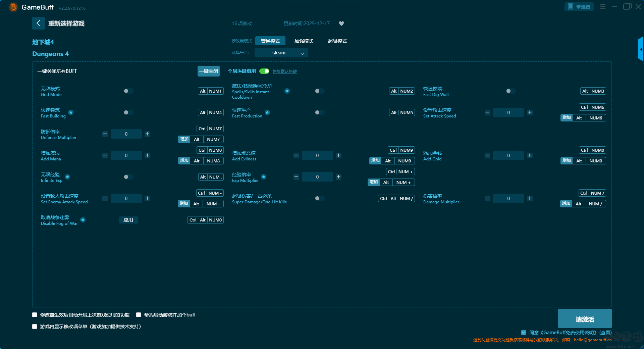Click the star badge beside Infinite Exp

(67, 177)
